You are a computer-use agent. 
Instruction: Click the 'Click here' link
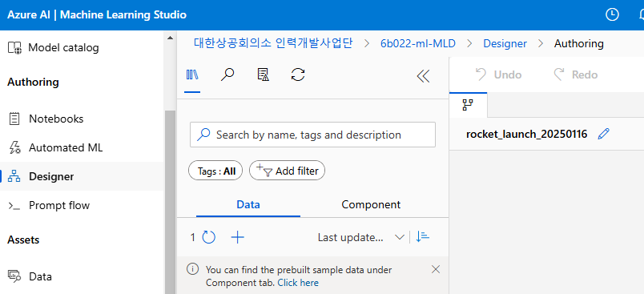click(298, 283)
